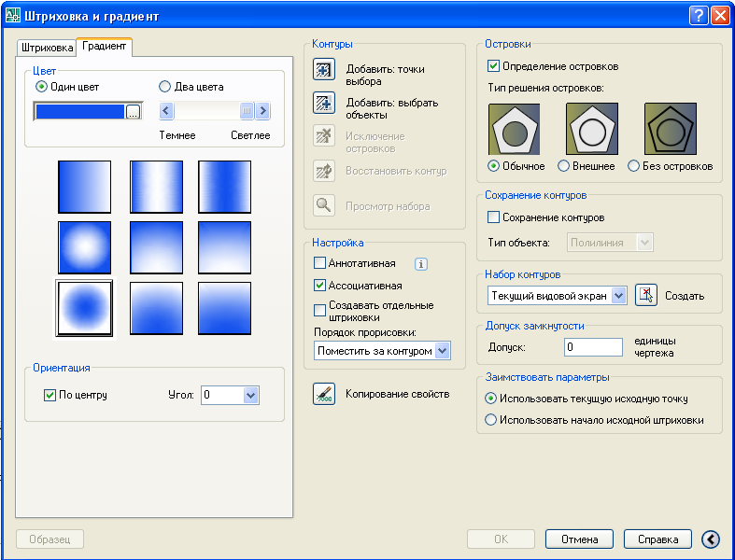Screen dimensions: 735x560
Task: Click the 'Добавить: точки выбора' icon
Action: pyautogui.click(x=324, y=69)
